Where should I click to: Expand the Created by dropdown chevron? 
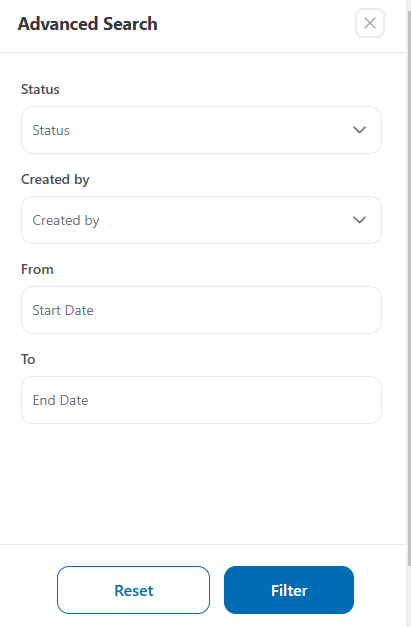click(x=359, y=220)
